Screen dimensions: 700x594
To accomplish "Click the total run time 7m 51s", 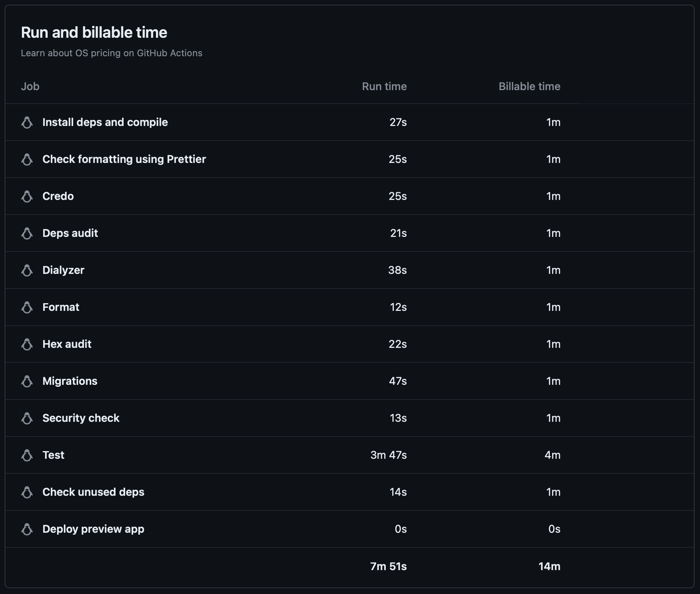I will [x=388, y=566].
